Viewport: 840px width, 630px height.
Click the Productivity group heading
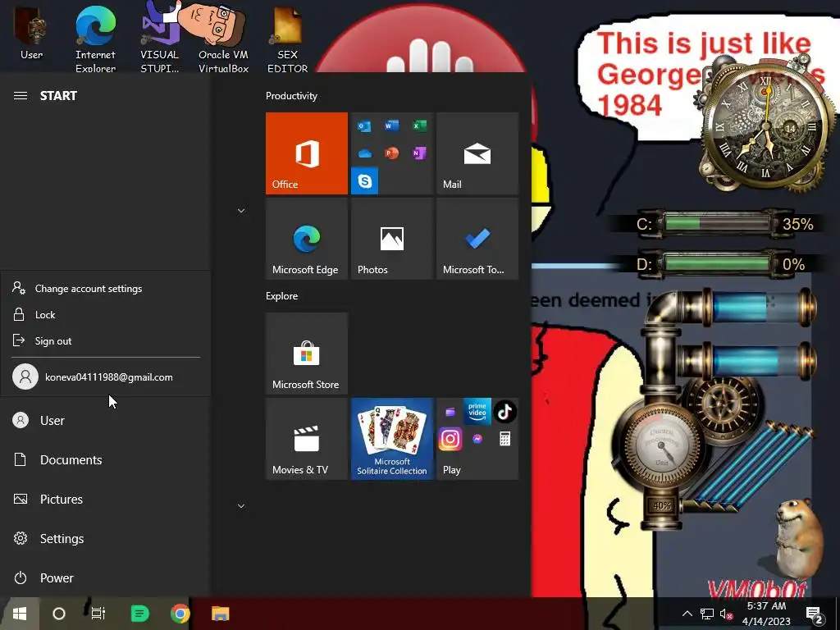291,96
